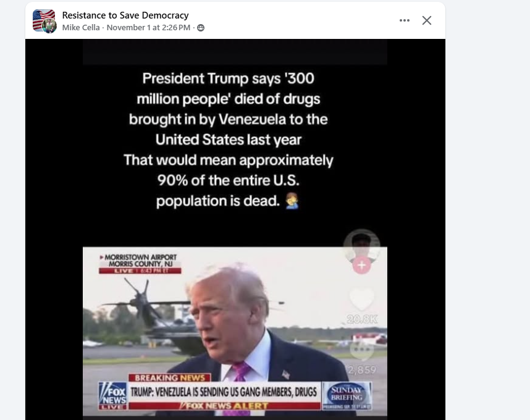The height and width of the screenshot is (420, 530).
Task: Click the 20.8K like count
Action: [x=361, y=319]
